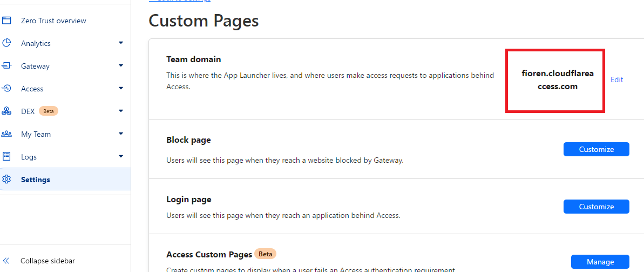The image size is (644, 272).
Task: Click the Team domain title
Action: click(193, 59)
